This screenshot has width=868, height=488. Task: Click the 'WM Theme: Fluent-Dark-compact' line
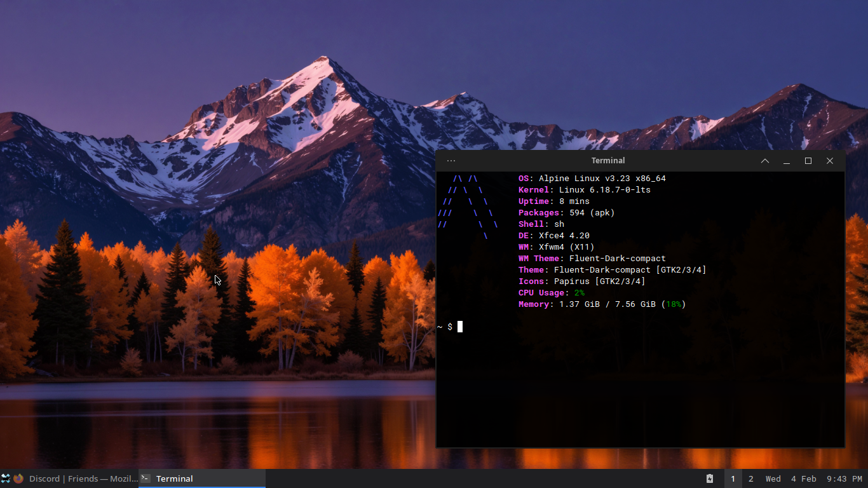click(x=592, y=259)
